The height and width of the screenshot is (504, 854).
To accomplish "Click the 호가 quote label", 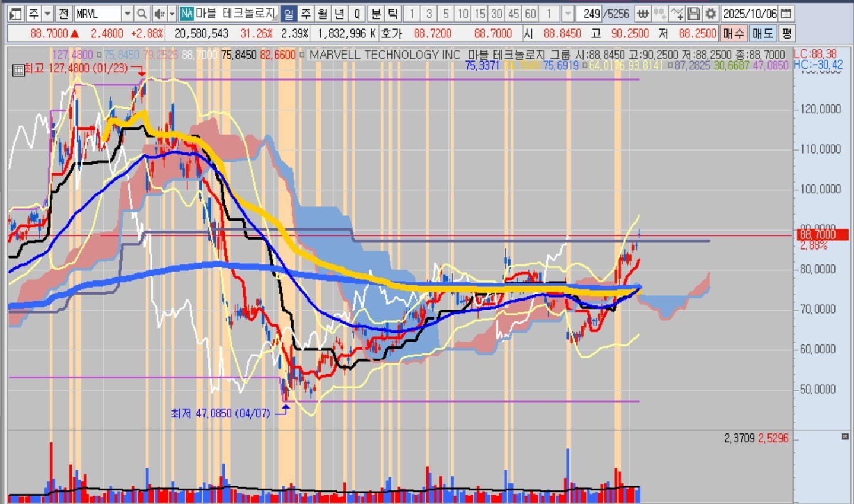I will click(391, 34).
